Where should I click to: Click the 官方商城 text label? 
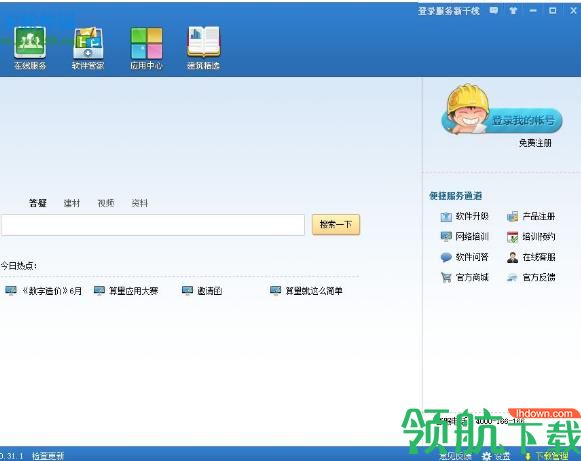pos(472,277)
